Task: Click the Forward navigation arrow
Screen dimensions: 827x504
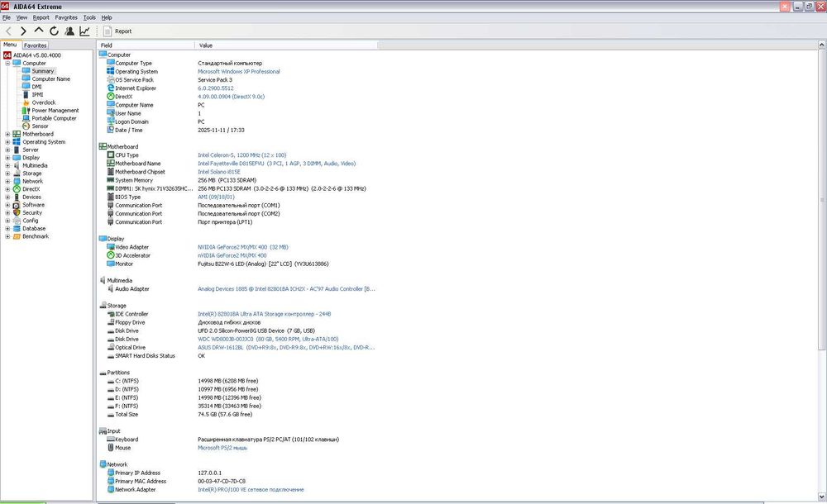Action: point(23,31)
